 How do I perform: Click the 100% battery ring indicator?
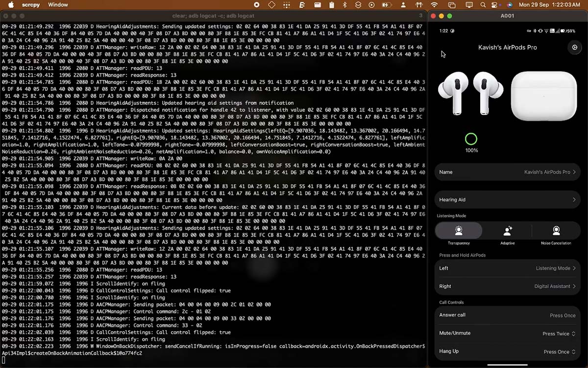[471, 139]
